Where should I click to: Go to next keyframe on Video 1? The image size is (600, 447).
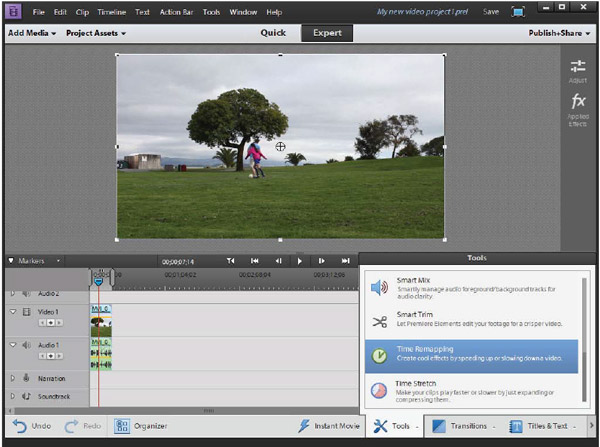(59, 323)
